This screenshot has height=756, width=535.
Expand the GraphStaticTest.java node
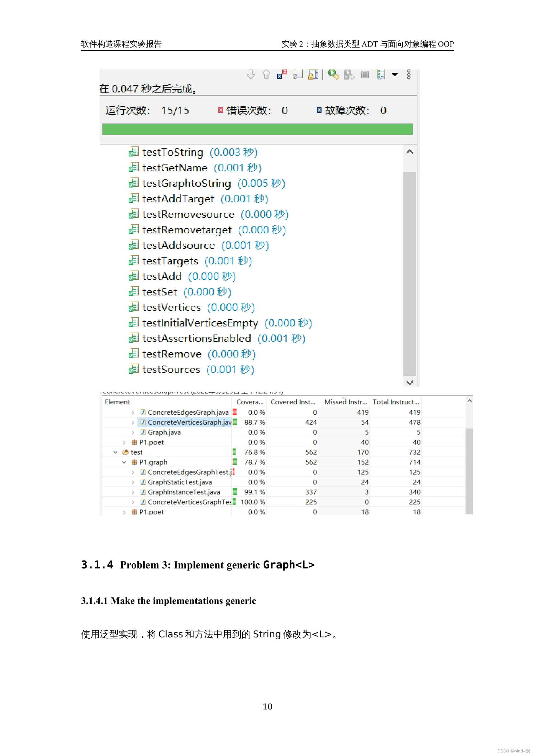pos(133,482)
